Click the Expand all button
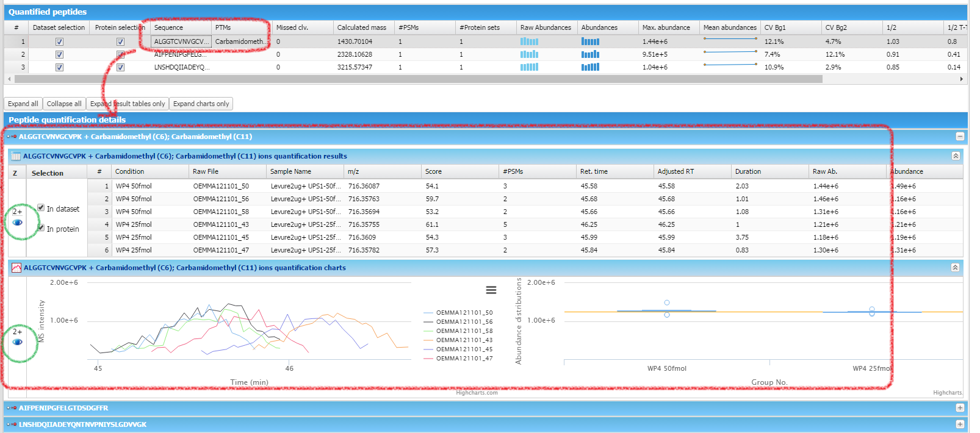This screenshot has width=980, height=433. pyautogui.click(x=23, y=104)
